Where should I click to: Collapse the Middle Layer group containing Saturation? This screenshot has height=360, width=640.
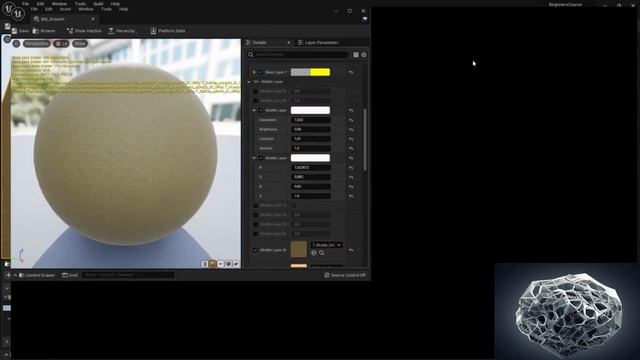click(x=254, y=110)
